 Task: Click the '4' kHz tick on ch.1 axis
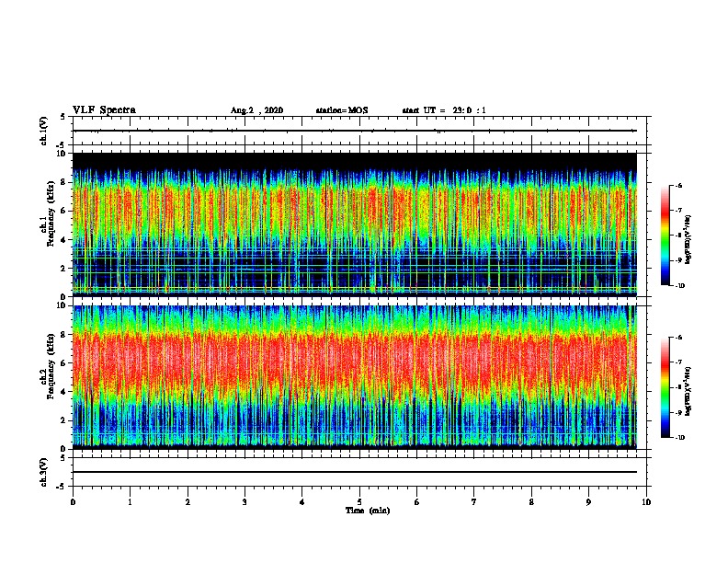coord(64,240)
